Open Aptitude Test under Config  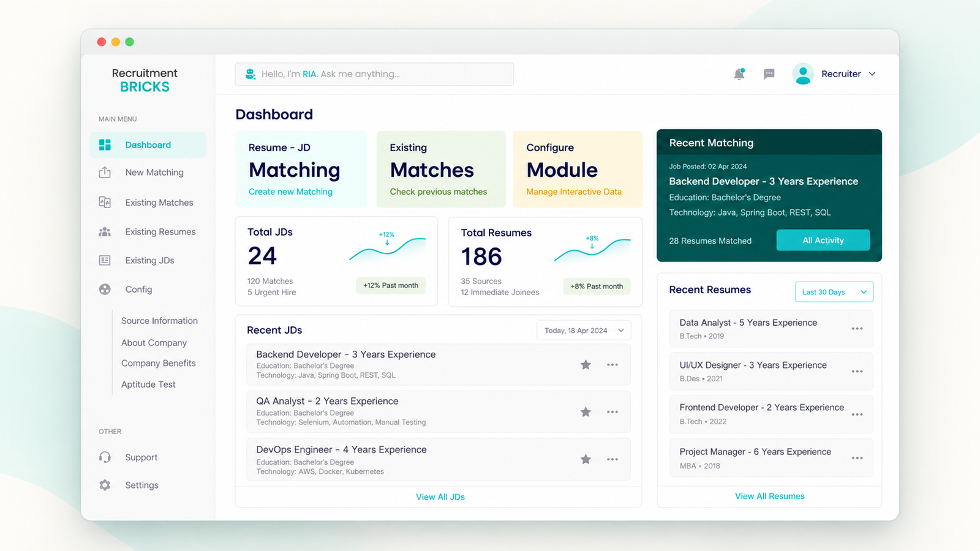(148, 384)
